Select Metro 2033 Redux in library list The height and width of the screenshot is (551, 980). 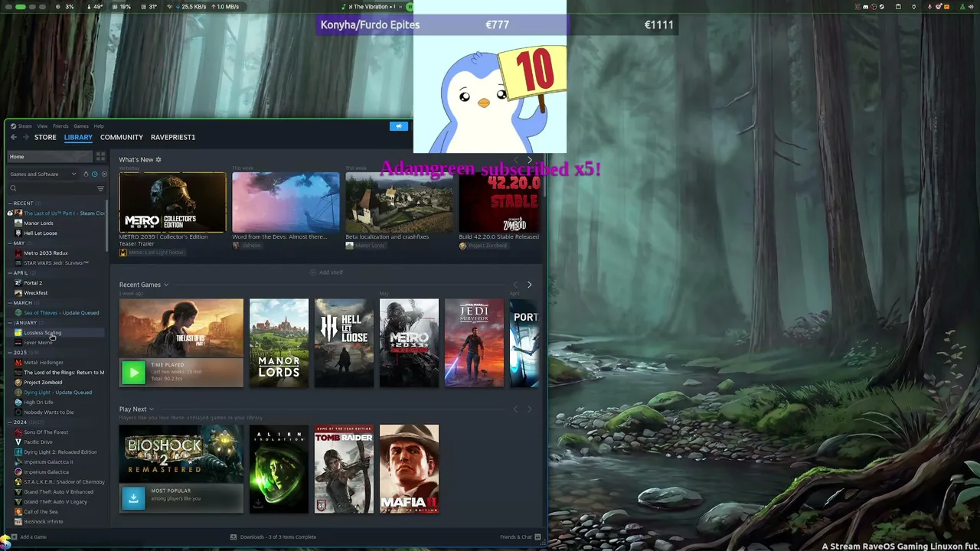46,253
